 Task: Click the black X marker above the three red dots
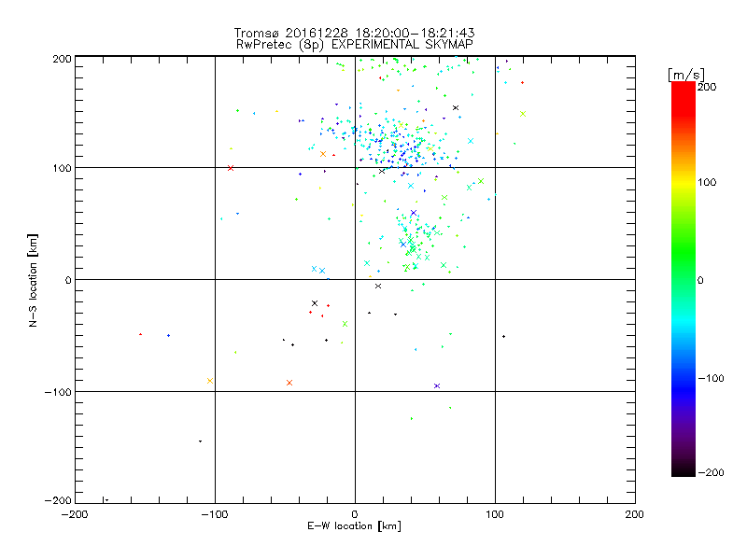click(x=315, y=303)
